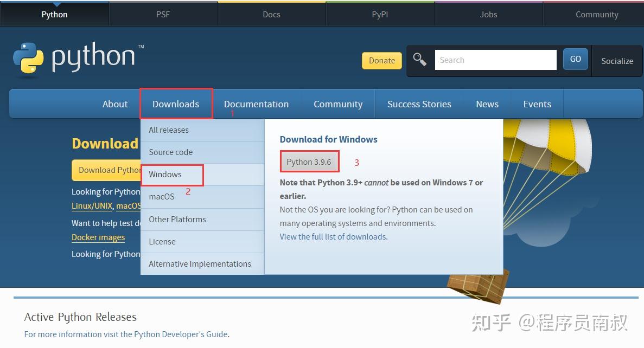Open the PSF top bar tab
This screenshot has width=644, height=348.
(x=163, y=14)
